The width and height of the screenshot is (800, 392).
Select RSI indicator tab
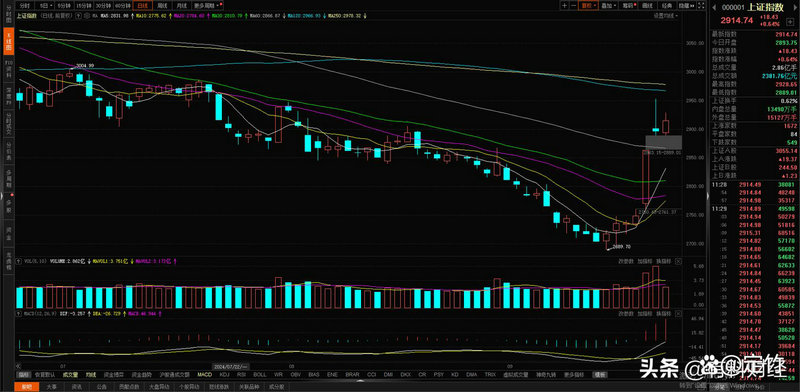[x=241, y=375]
